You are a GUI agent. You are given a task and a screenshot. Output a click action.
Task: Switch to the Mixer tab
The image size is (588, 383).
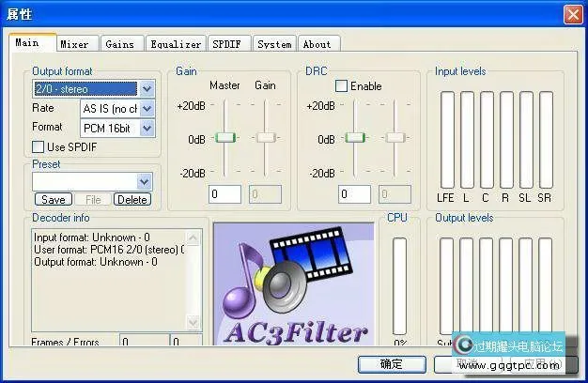pyautogui.click(x=74, y=44)
